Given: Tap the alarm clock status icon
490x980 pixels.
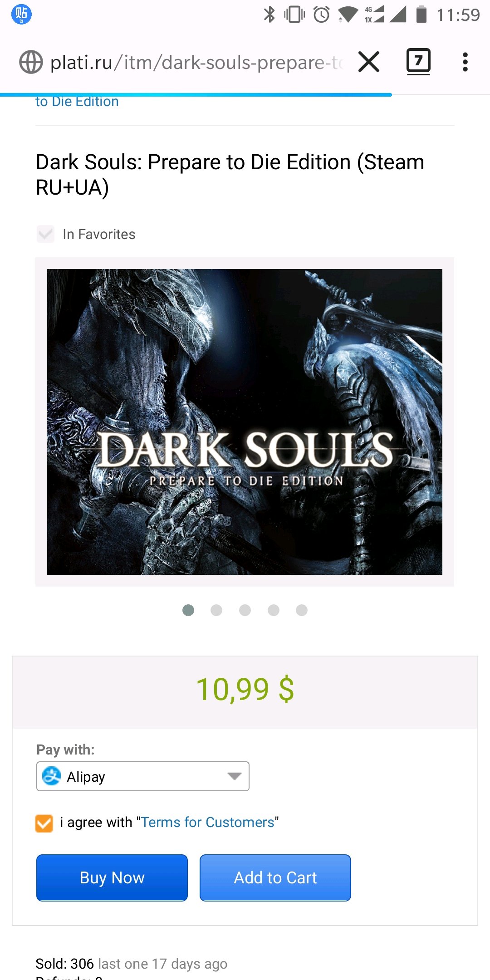Looking at the screenshot, I should pyautogui.click(x=322, y=15).
